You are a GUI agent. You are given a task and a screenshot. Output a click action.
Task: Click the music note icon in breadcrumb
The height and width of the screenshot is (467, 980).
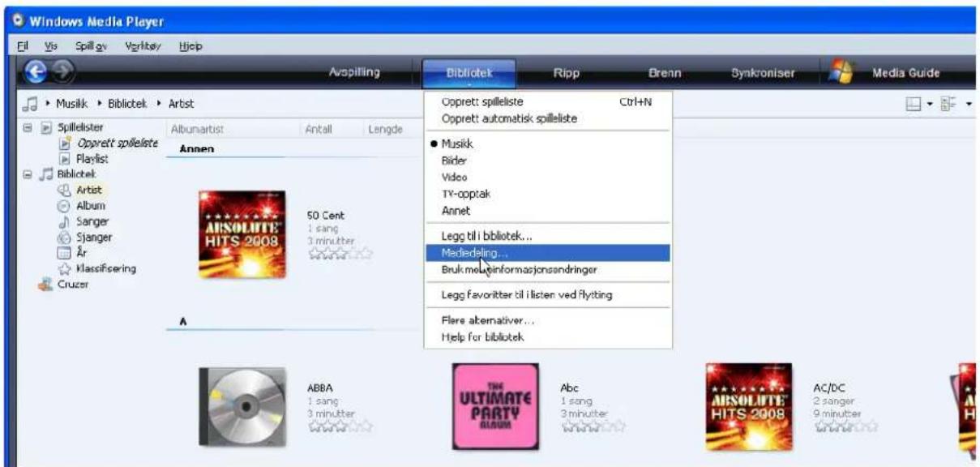(30, 104)
